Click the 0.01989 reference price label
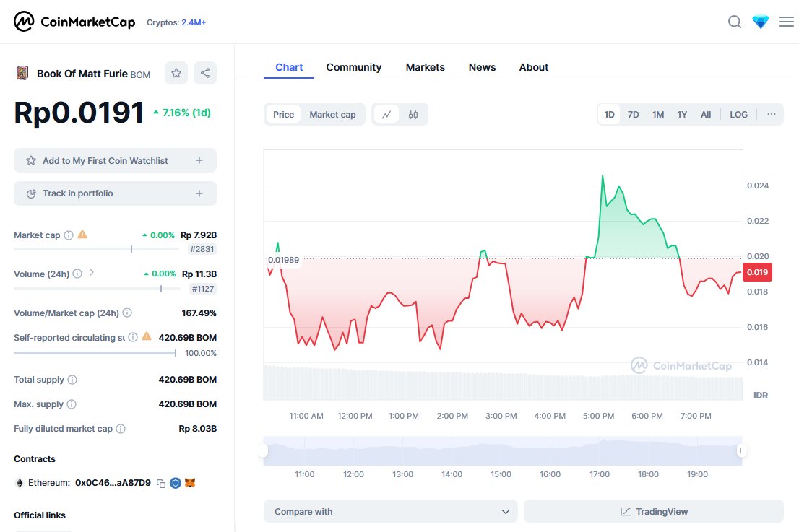This screenshot has width=799, height=532. pyautogui.click(x=284, y=260)
